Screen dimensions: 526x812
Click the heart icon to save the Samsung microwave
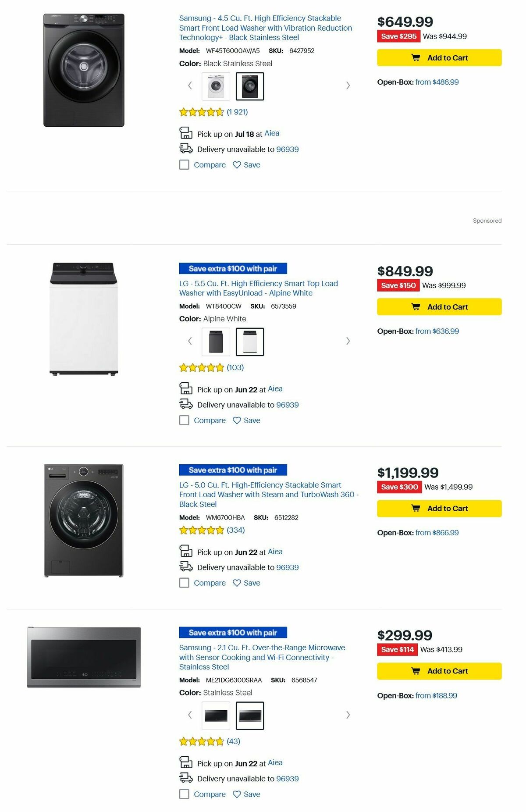tap(236, 794)
